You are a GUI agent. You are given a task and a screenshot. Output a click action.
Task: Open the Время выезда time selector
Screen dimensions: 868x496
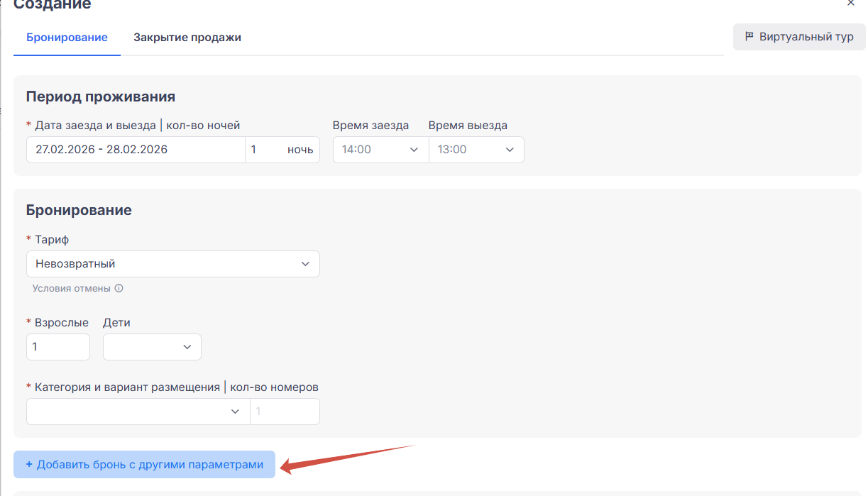476,150
